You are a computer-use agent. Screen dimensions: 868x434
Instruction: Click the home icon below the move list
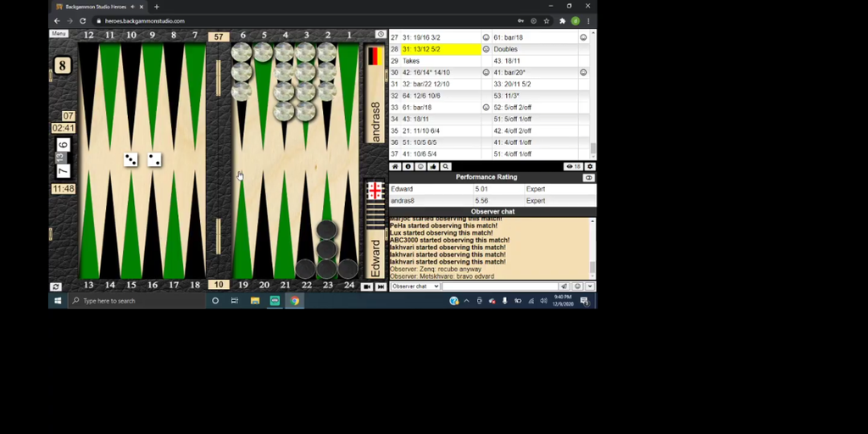[x=395, y=167]
